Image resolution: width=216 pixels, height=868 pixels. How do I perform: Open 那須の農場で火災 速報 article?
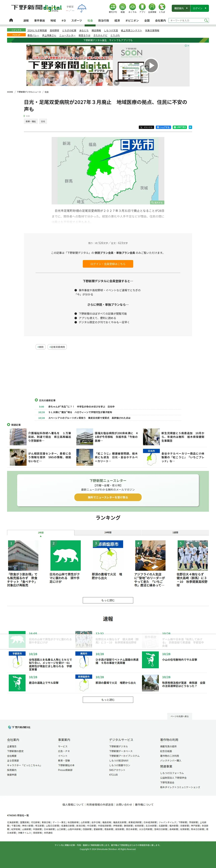115,683
